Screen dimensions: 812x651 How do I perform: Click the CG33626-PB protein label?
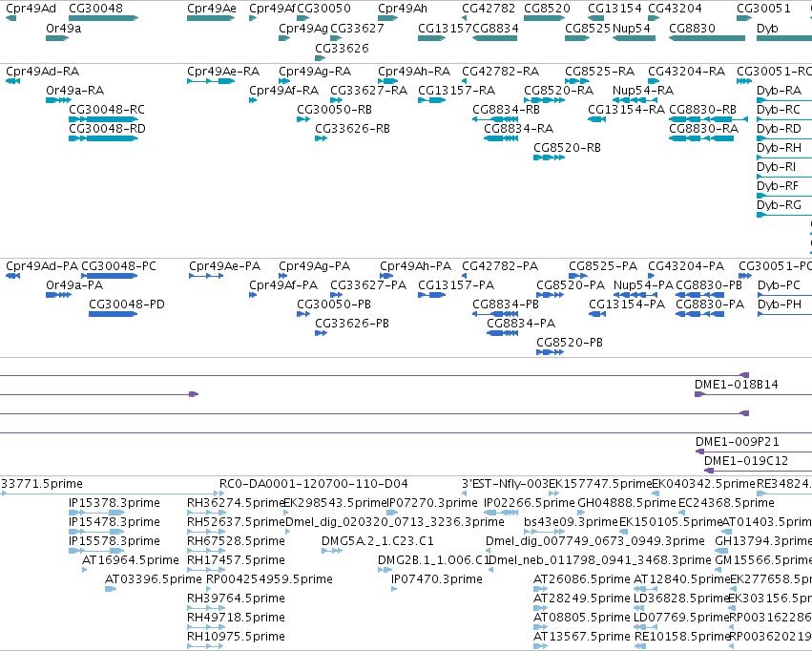pyautogui.click(x=352, y=324)
